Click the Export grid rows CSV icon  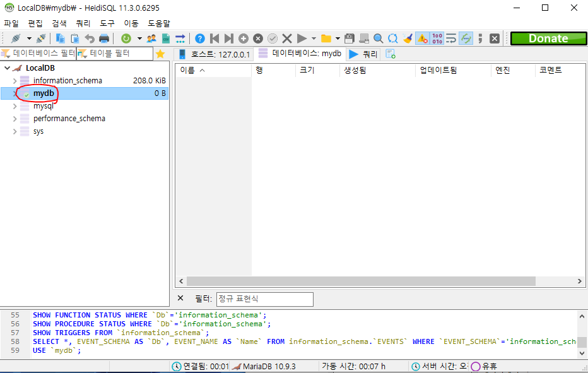click(x=166, y=38)
